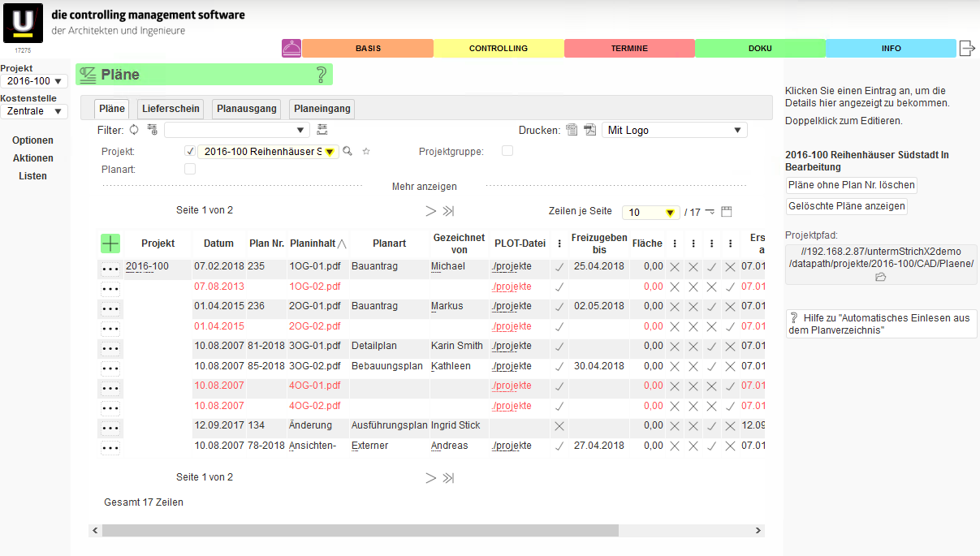Switch to the Lieferschein tab

[171, 109]
